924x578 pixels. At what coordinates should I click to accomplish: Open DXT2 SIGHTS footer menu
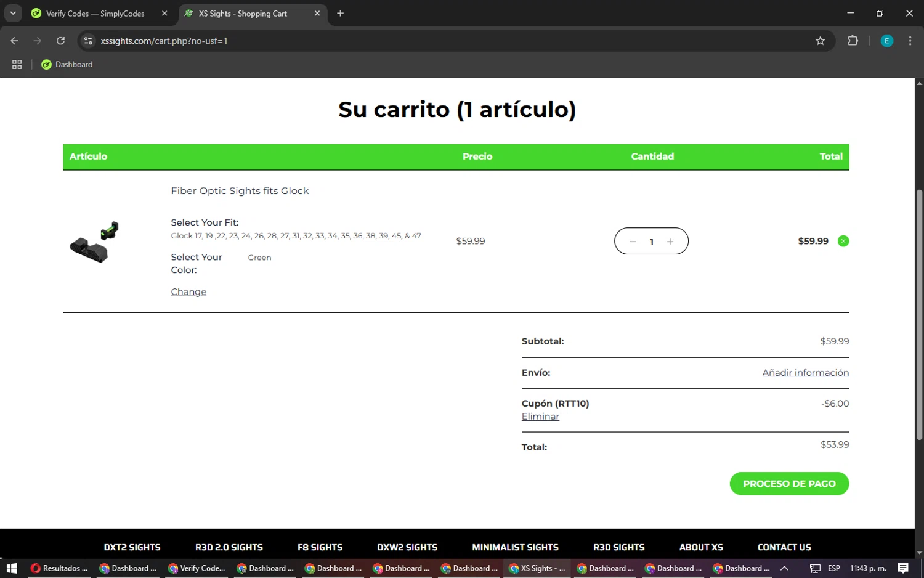[132, 547]
